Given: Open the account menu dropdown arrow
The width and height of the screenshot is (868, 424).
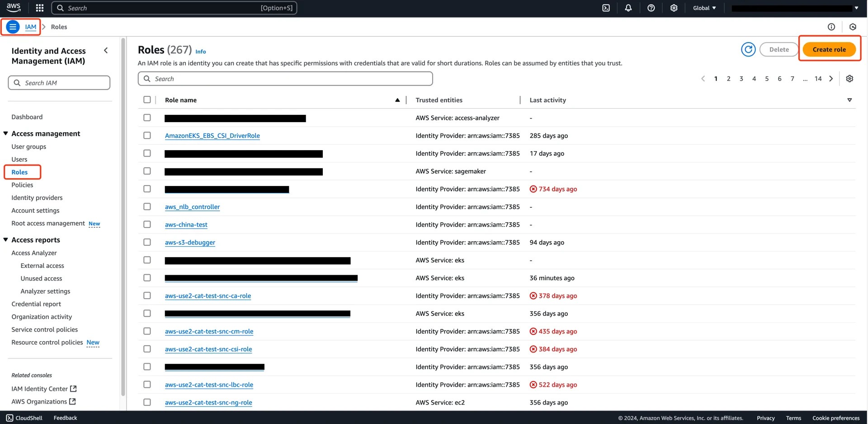Looking at the screenshot, I should tap(856, 8).
